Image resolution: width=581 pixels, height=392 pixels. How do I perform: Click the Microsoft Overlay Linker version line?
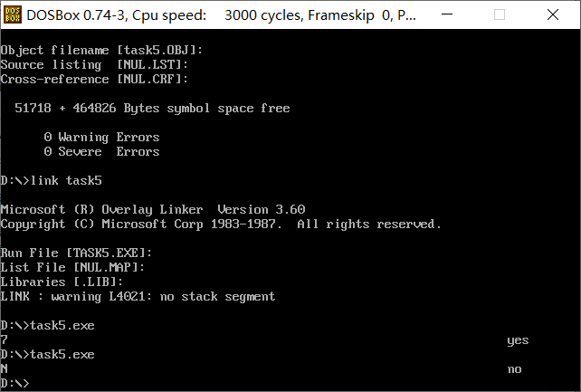[x=153, y=210]
